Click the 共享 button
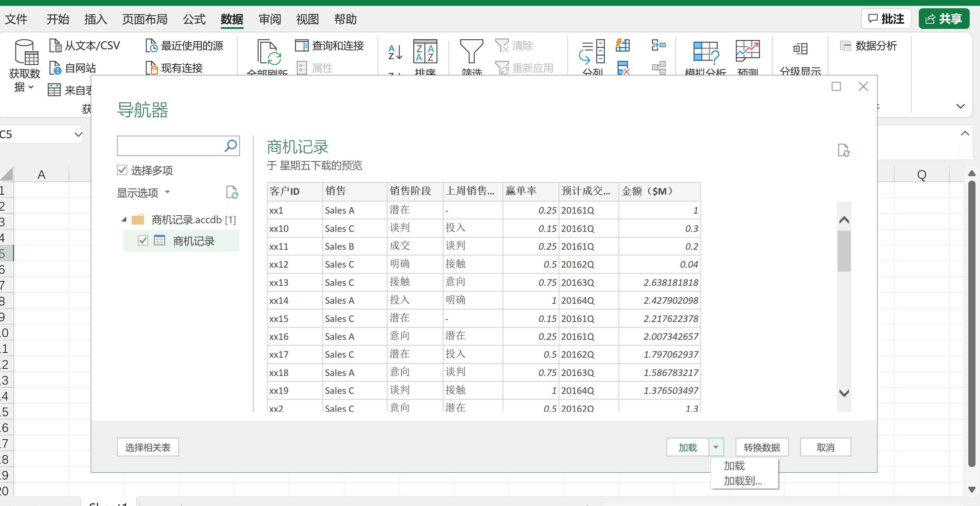The image size is (980, 506). [944, 19]
